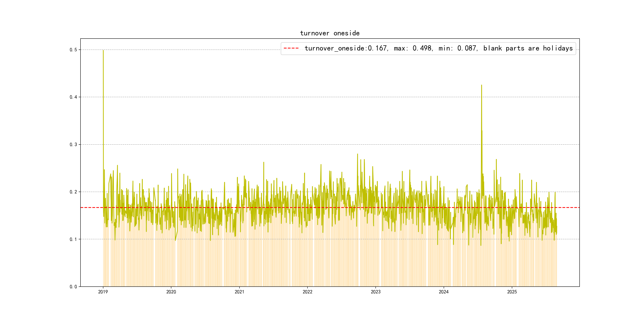Click the 0.3 y-axis tick label
Image resolution: width=644 pixels, height=322 pixels.
pos(73,145)
